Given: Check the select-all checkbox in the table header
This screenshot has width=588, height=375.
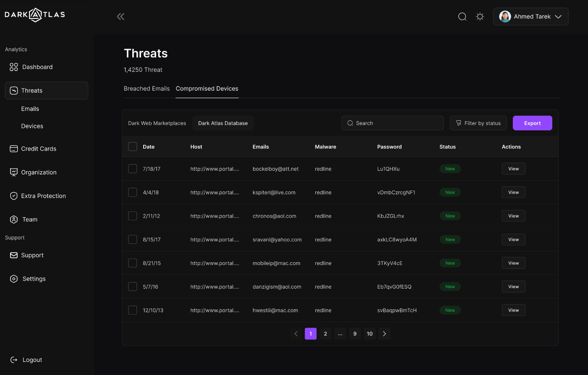Looking at the screenshot, I should tap(133, 146).
